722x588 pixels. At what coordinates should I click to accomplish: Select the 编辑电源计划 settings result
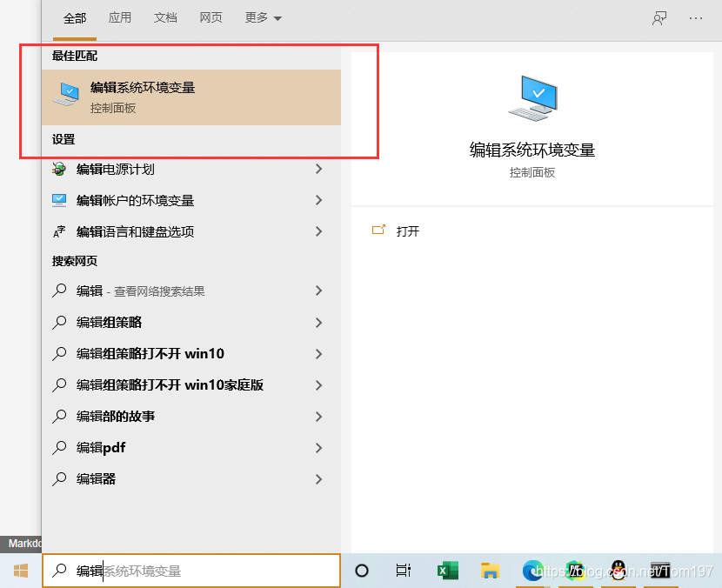pos(191,169)
